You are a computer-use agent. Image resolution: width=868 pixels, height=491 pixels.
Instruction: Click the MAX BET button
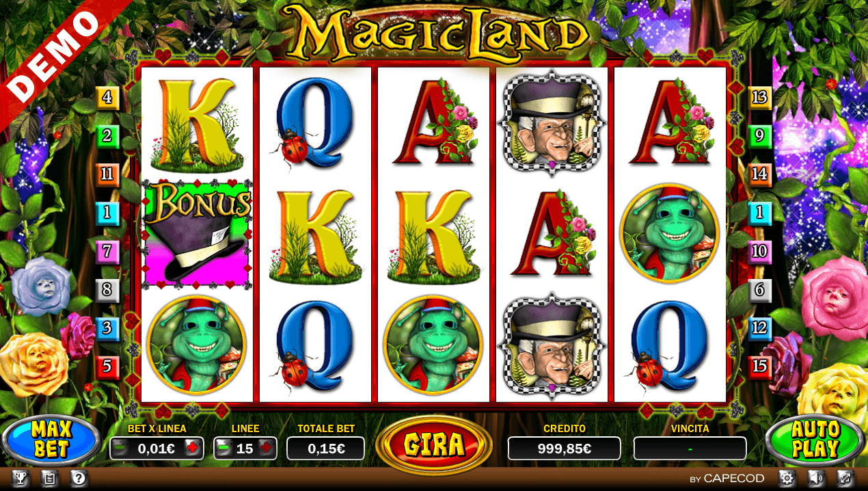(x=51, y=440)
